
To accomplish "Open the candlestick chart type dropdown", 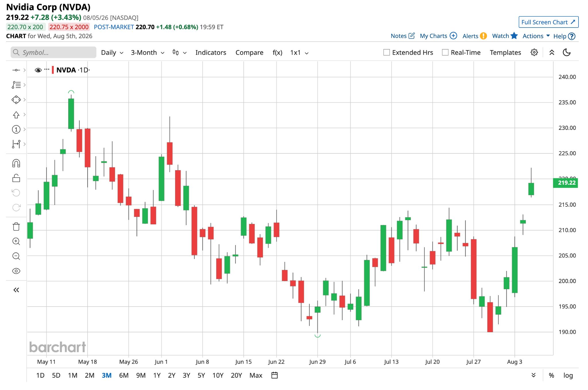I will click(180, 52).
